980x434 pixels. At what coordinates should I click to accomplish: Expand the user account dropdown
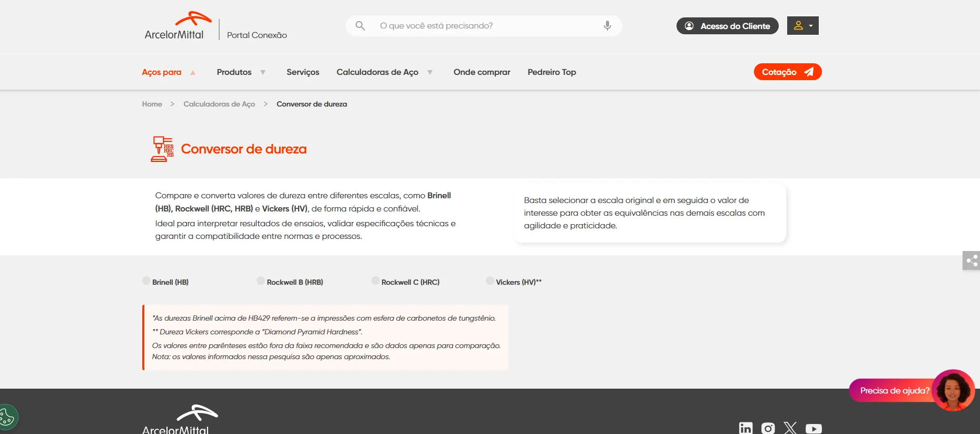802,26
